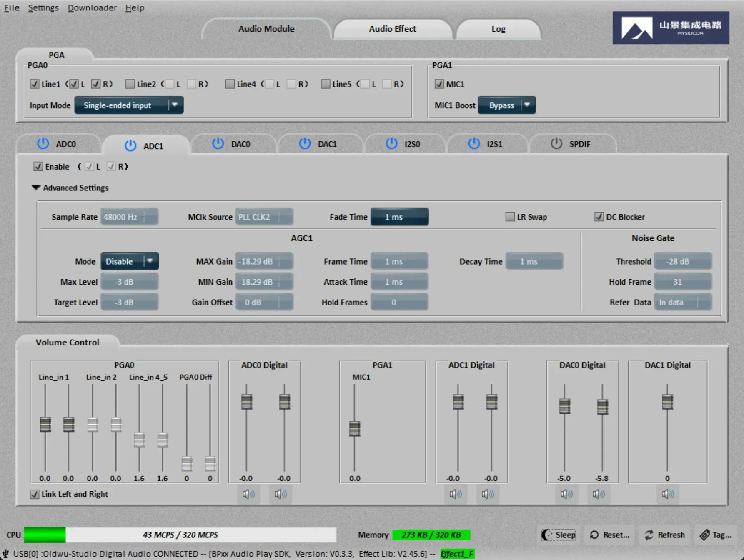
Task: Toggle the DAC1 power icon
Action: tap(305, 144)
